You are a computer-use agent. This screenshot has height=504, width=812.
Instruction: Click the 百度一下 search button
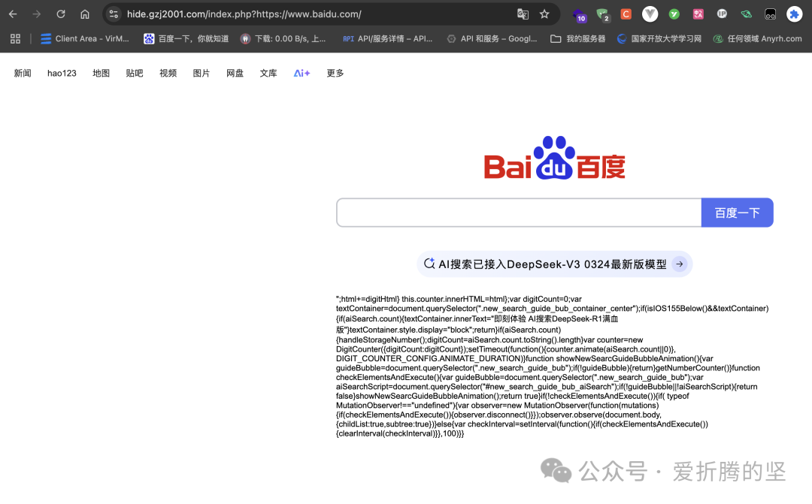tap(737, 213)
